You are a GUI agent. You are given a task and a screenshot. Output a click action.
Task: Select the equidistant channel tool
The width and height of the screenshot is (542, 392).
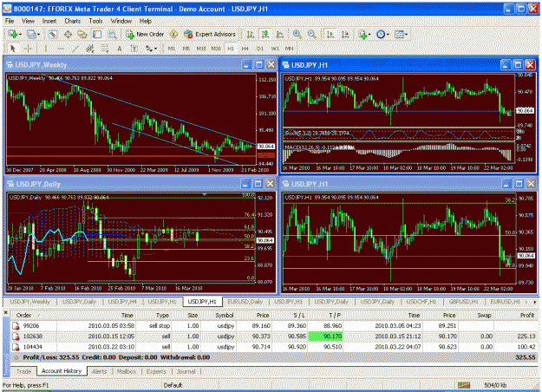pos(90,49)
